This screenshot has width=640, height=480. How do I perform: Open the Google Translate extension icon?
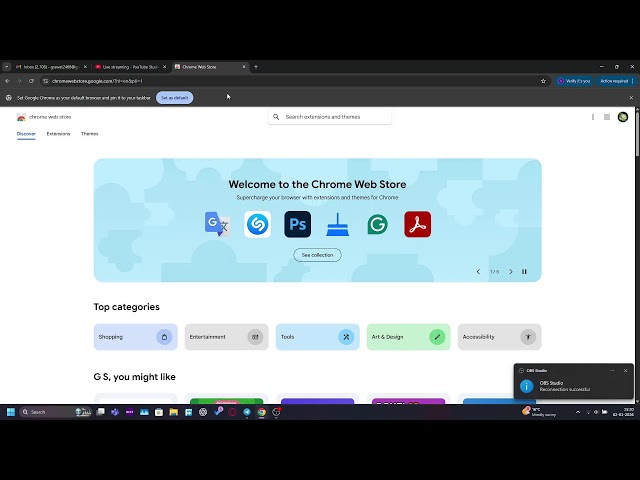pyautogui.click(x=218, y=224)
